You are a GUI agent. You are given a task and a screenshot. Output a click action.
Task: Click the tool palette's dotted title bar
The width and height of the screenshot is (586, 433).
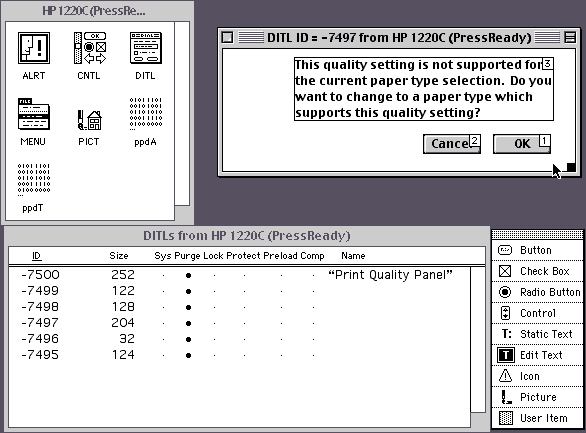(537, 234)
